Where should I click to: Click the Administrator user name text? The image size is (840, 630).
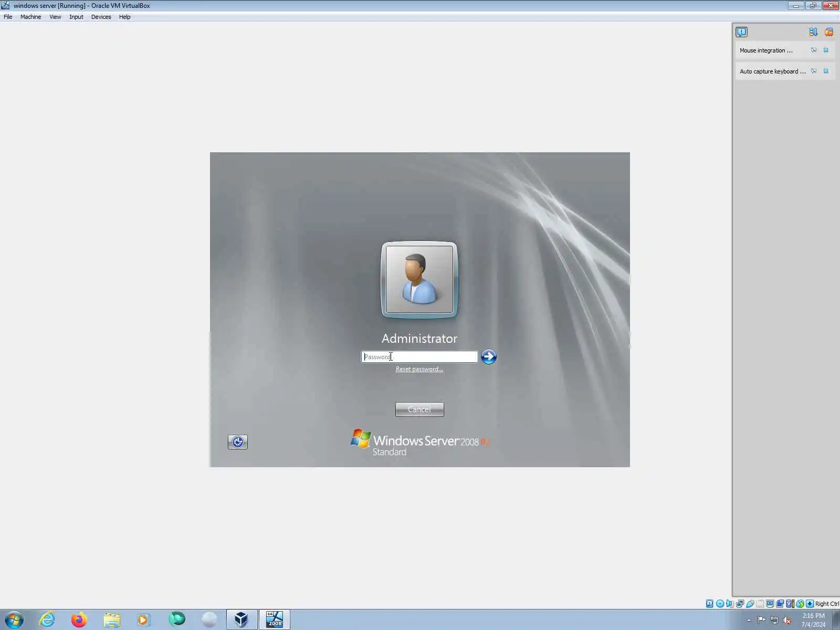(419, 339)
